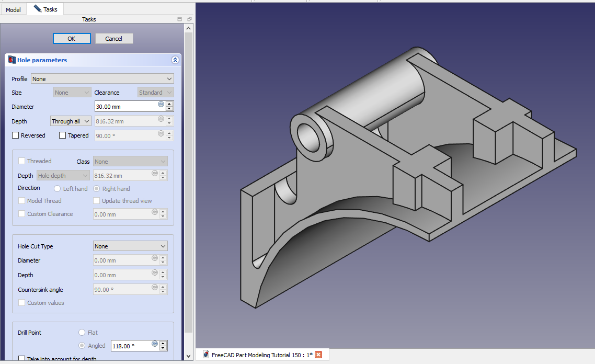Enable the Reversed checkbox
595x364 pixels.
16,135
